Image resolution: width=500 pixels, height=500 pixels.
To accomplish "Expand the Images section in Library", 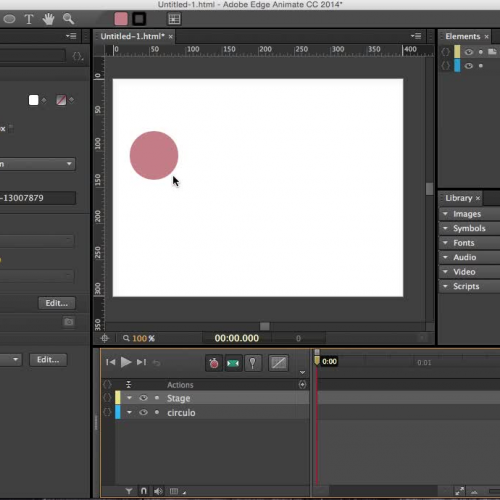I will click(x=445, y=214).
